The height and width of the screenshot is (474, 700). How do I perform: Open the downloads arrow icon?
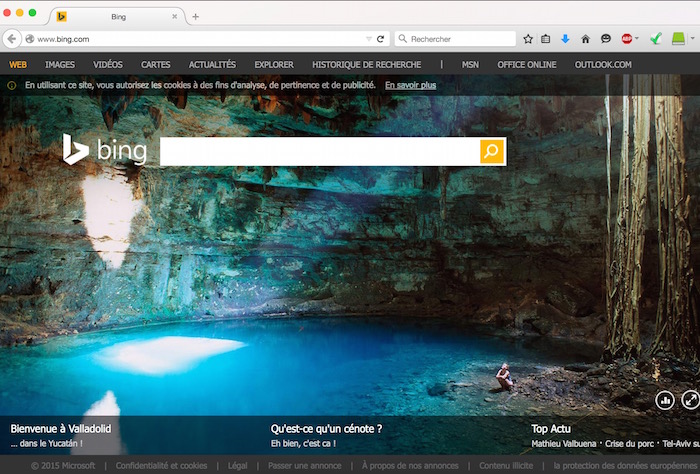point(565,39)
